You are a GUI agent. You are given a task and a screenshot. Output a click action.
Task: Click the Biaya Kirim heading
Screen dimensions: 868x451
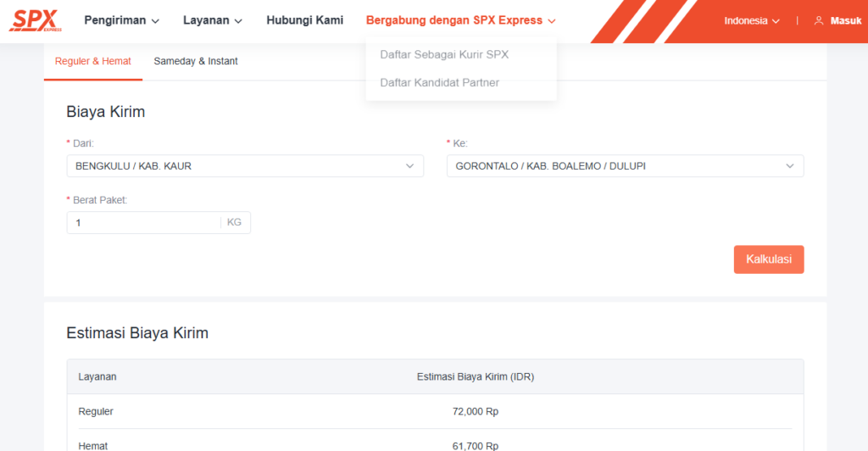pyautogui.click(x=106, y=112)
